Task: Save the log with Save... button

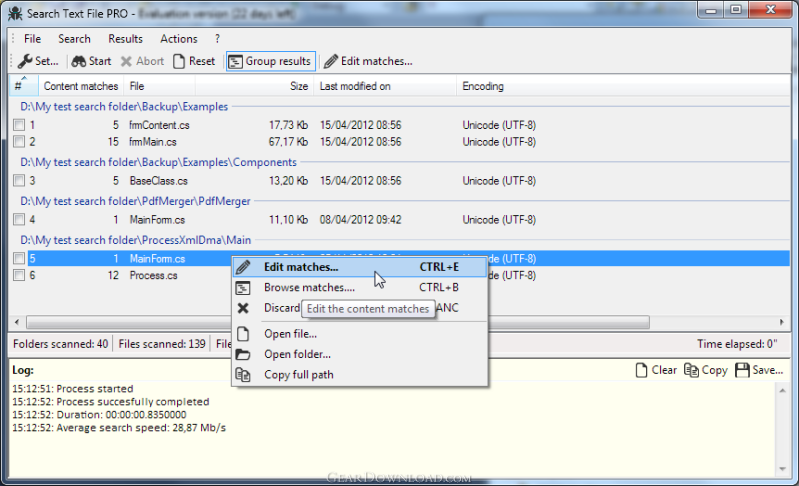Action: pos(759,370)
